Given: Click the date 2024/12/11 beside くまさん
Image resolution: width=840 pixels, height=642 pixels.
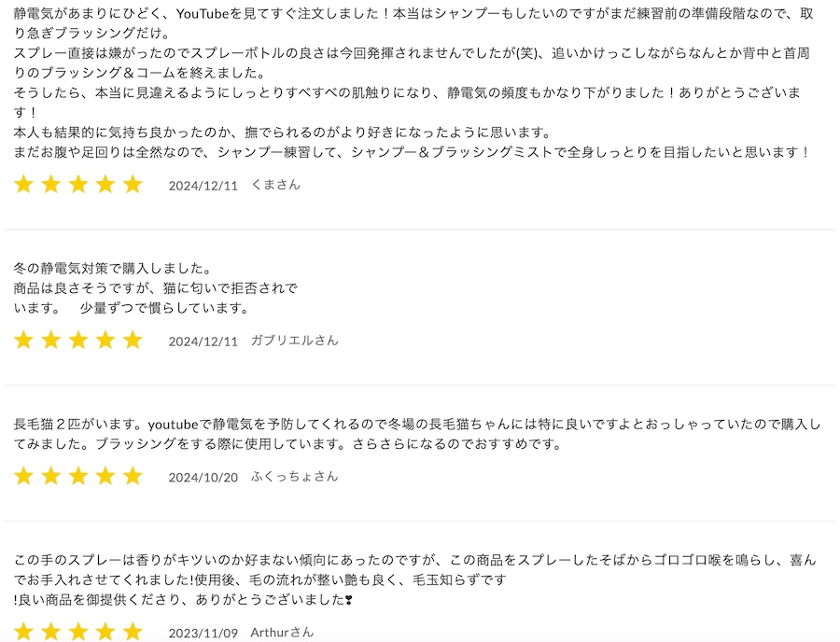Looking at the screenshot, I should [203, 186].
